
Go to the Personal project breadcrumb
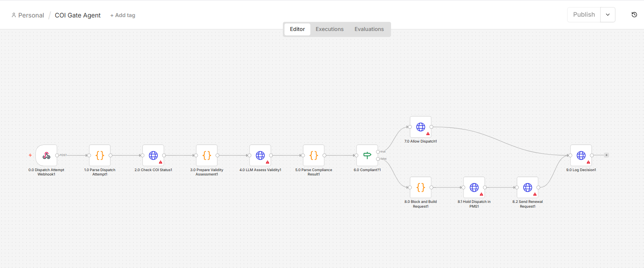pos(31,15)
